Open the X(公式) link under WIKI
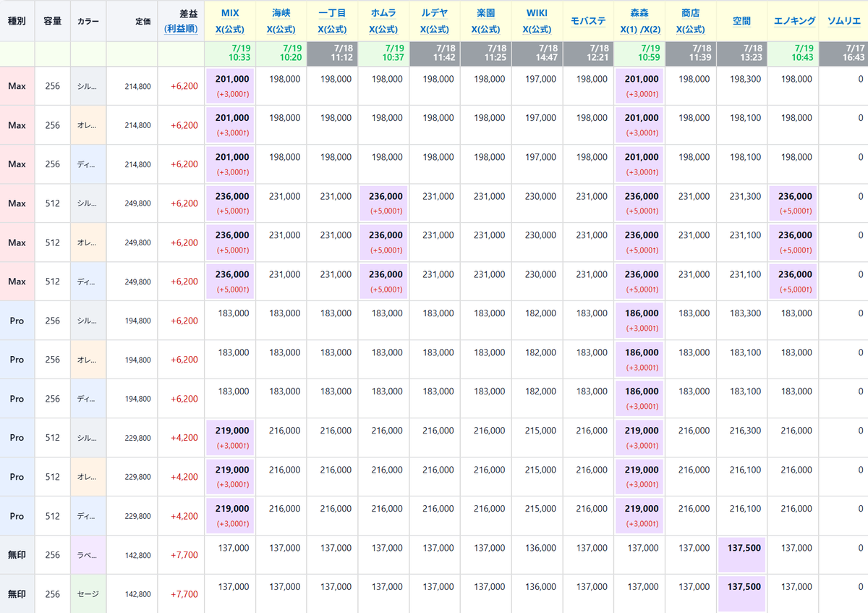This screenshot has height=613, width=868. click(x=537, y=30)
